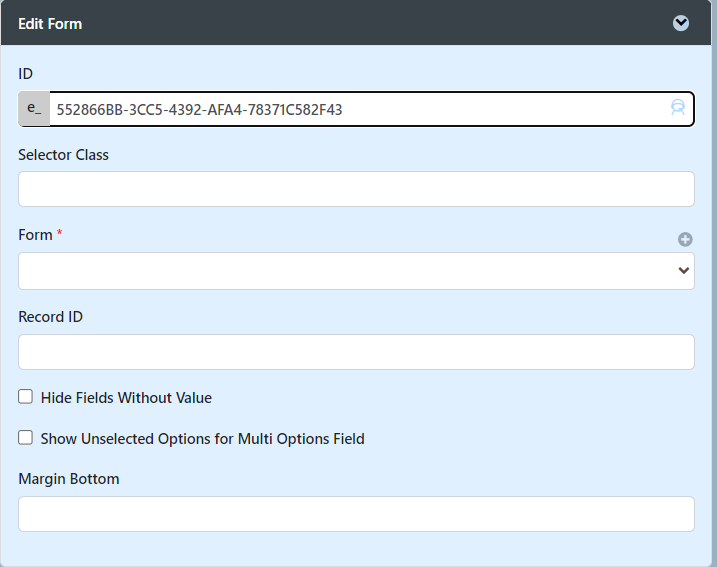Open the Form dropdown
Image resolution: width=717 pixels, height=567 pixels.
coord(356,271)
